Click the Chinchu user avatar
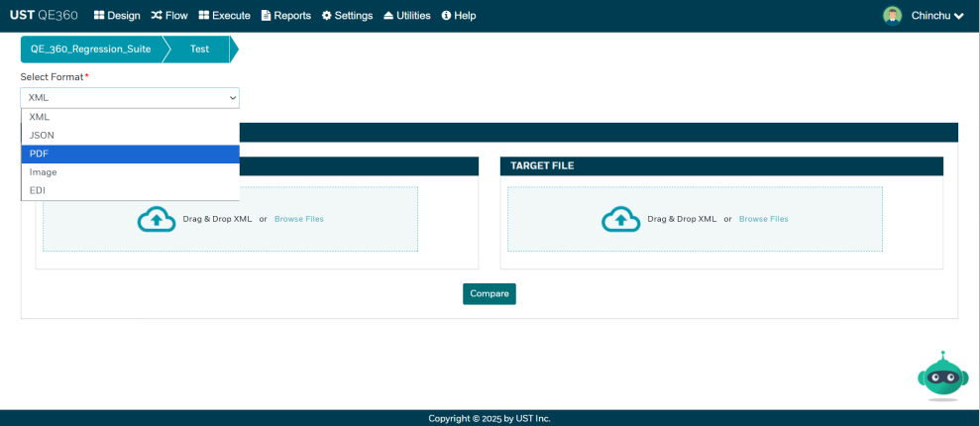The image size is (980, 426). tap(893, 15)
